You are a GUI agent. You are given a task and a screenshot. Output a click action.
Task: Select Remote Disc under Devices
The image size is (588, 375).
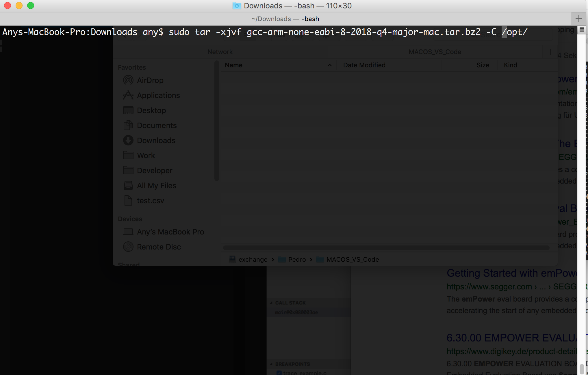tap(159, 247)
